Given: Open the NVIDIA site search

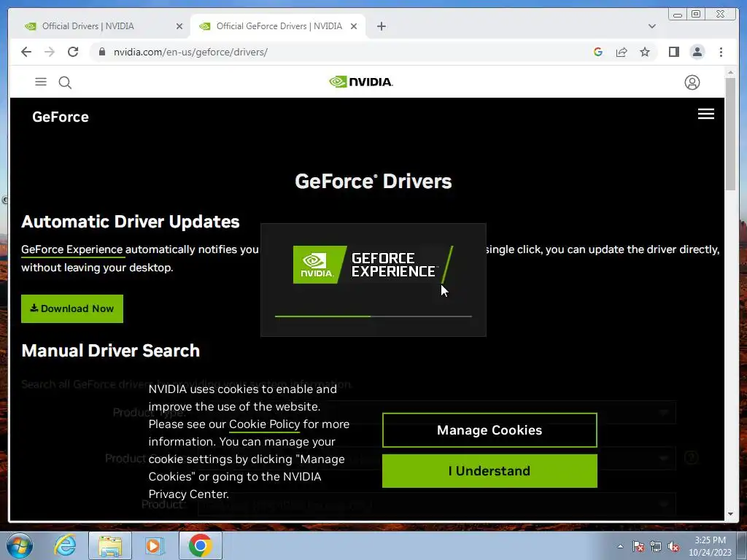Looking at the screenshot, I should tap(65, 83).
